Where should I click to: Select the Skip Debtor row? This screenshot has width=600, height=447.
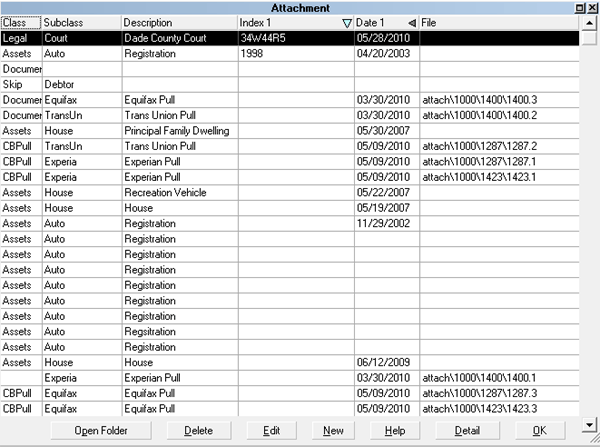point(290,85)
